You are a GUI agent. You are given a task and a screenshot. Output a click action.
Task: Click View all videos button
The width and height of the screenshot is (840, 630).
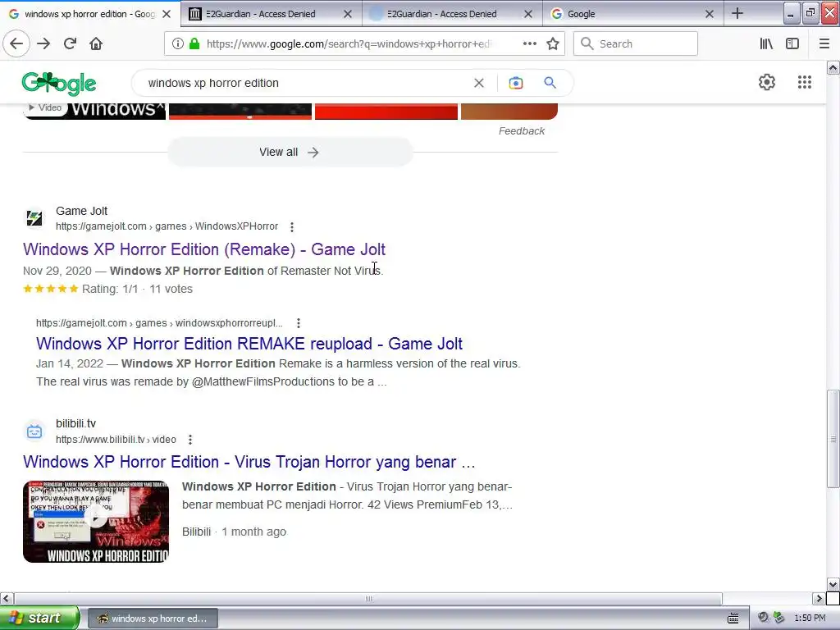click(x=290, y=152)
